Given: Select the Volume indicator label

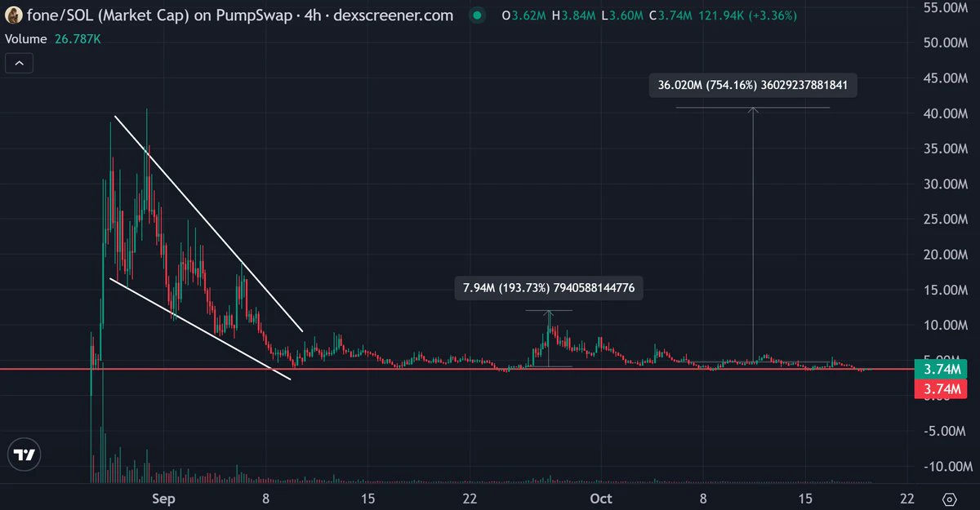Looking at the screenshot, I should pyautogui.click(x=25, y=38).
